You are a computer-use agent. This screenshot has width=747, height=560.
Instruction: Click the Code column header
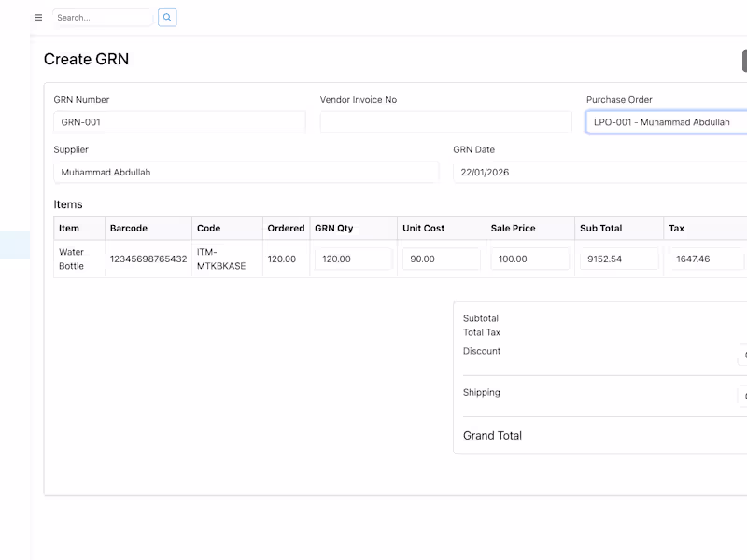coord(208,228)
